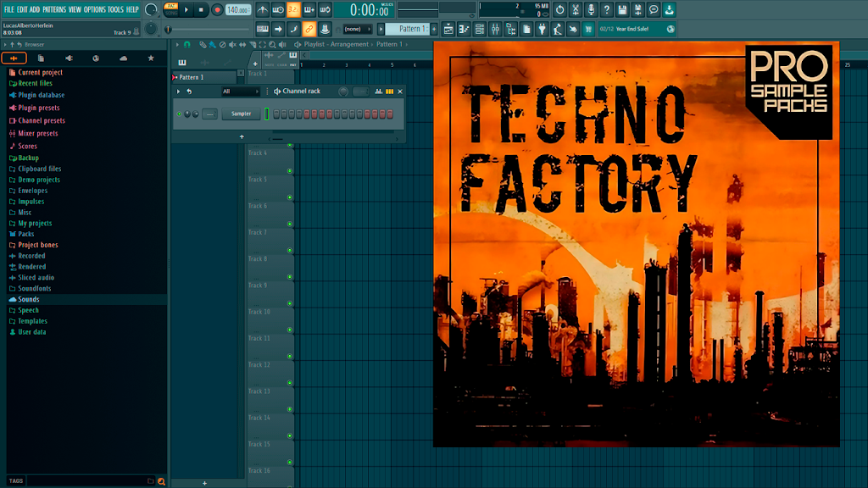Toggle the Sampler channel mute LED
The height and width of the screenshot is (488, 868).
[180, 114]
